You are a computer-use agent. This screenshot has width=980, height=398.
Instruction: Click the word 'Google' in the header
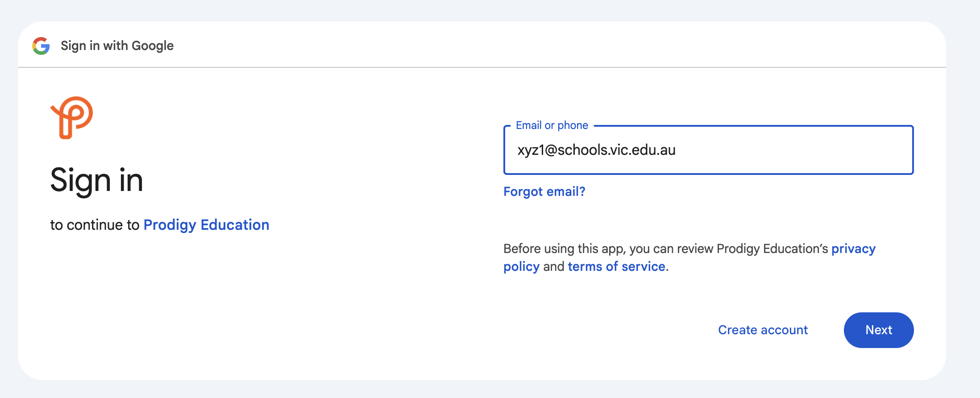tap(153, 46)
